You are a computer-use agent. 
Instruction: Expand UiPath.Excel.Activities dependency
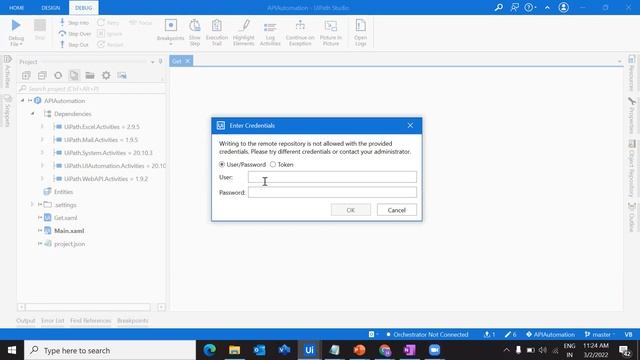tap(42, 127)
